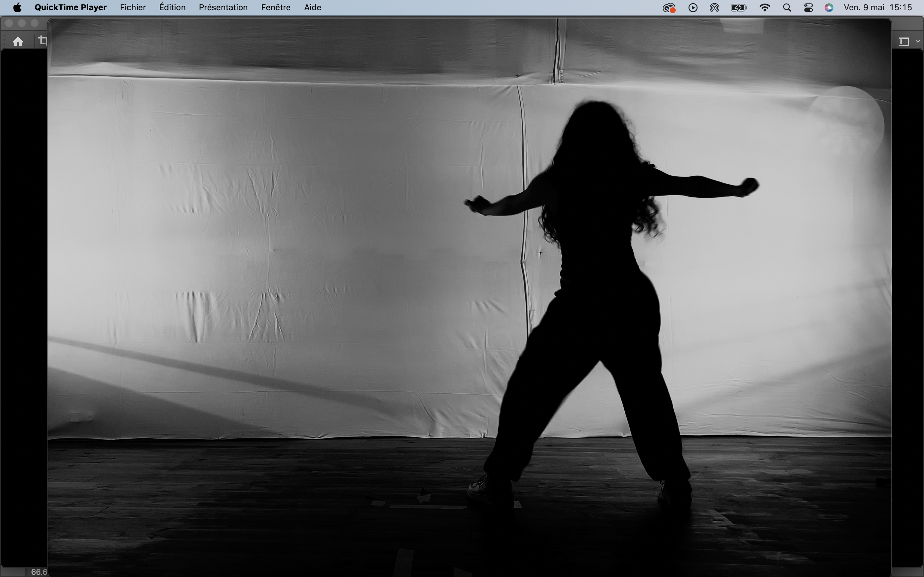Expand the workspace switcher chevron
Image resolution: width=924 pixels, height=577 pixels.
[918, 42]
